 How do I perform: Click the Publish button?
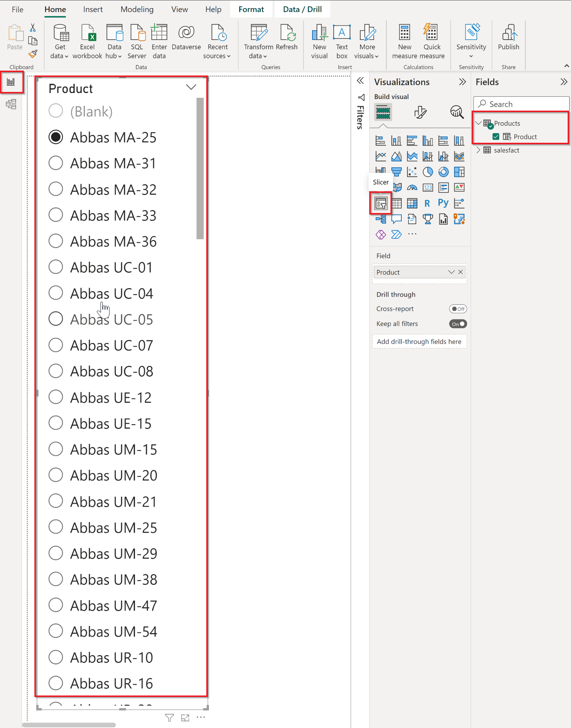(x=508, y=37)
